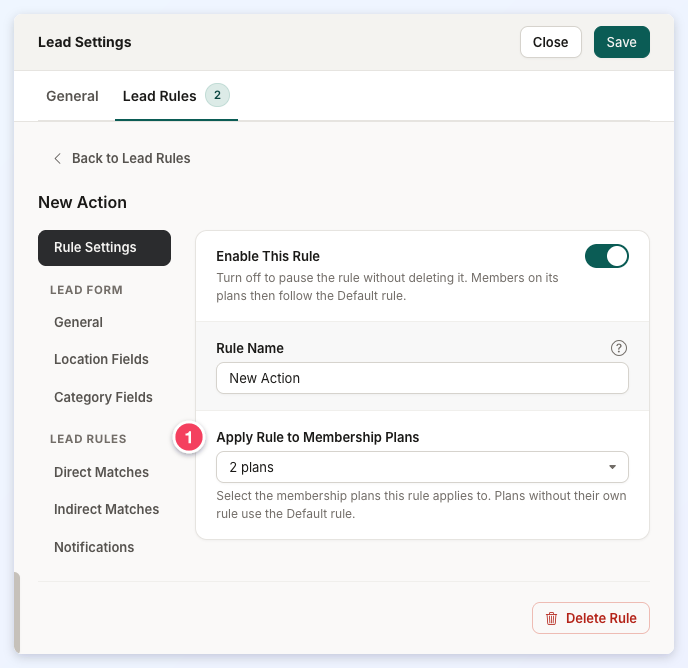Click the Save button
Viewport: 688px width, 668px height.
coord(621,42)
